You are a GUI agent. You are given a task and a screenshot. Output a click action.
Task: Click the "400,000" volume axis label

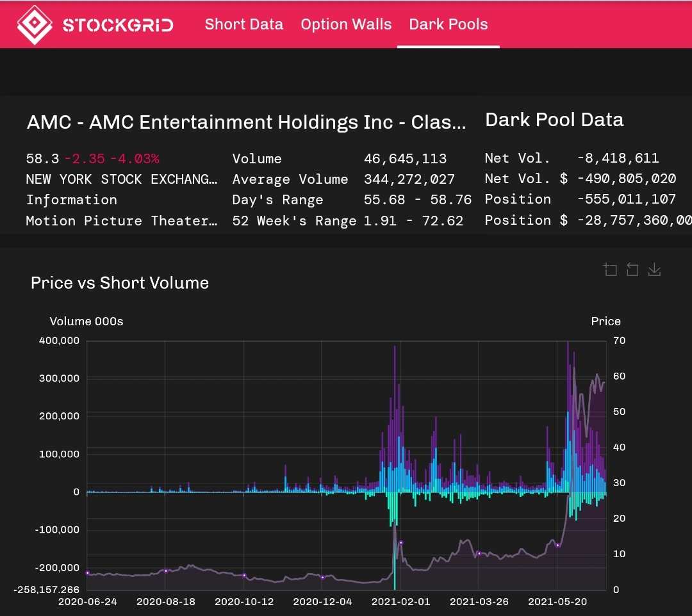tap(59, 341)
